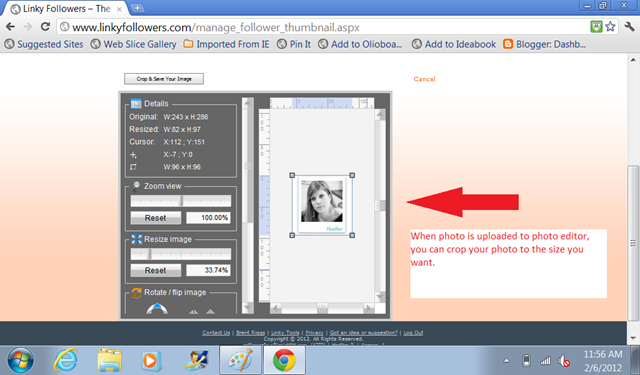The image size is (640, 375).
Task: Click the resize percentage field showing 33.74%
Action: [x=208, y=270]
